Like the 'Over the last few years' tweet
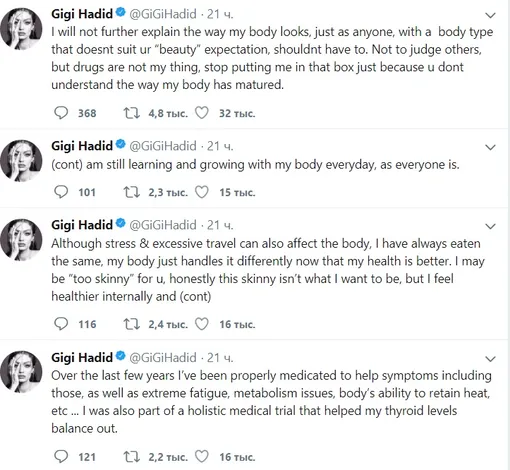The width and height of the screenshot is (510, 470). tap(202, 456)
